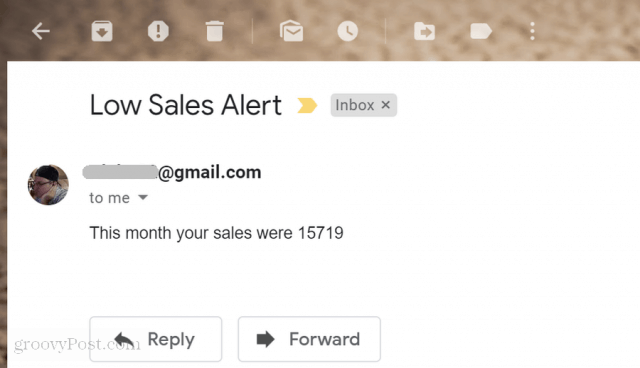Archive this email

tap(102, 31)
